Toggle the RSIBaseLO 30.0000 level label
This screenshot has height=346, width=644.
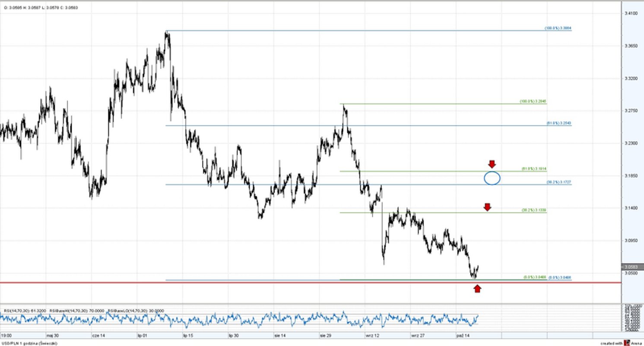[135, 310]
